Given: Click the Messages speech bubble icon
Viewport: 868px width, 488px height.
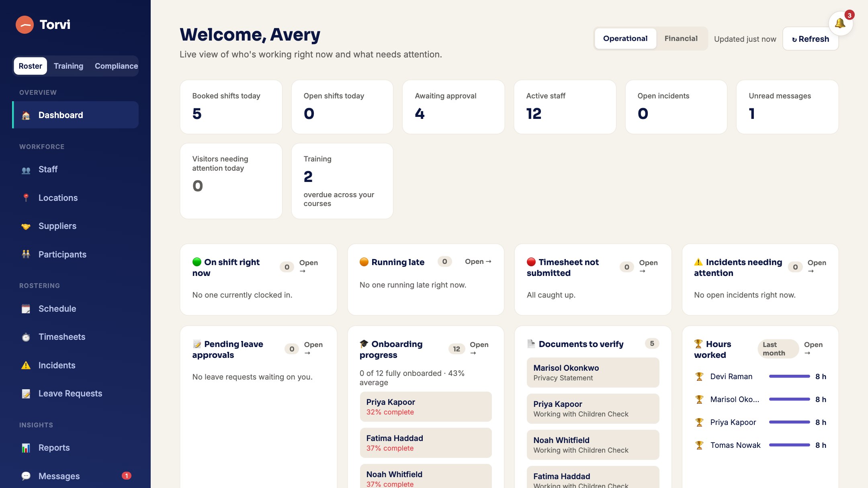Looking at the screenshot, I should pyautogui.click(x=26, y=476).
